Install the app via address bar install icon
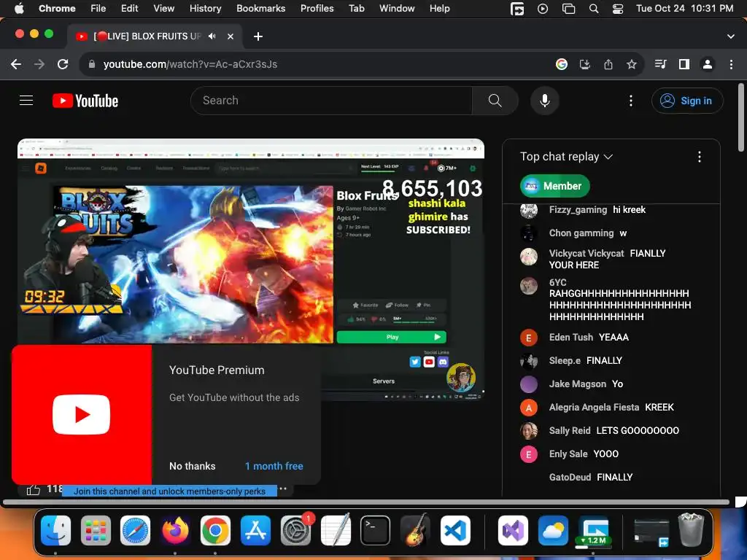747x560 pixels. [585, 64]
